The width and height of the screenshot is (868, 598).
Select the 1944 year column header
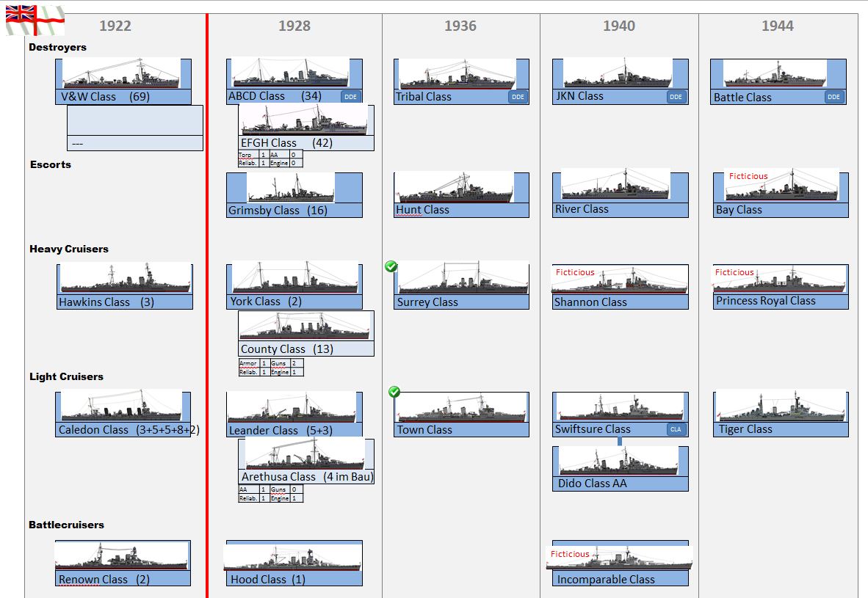tap(778, 26)
